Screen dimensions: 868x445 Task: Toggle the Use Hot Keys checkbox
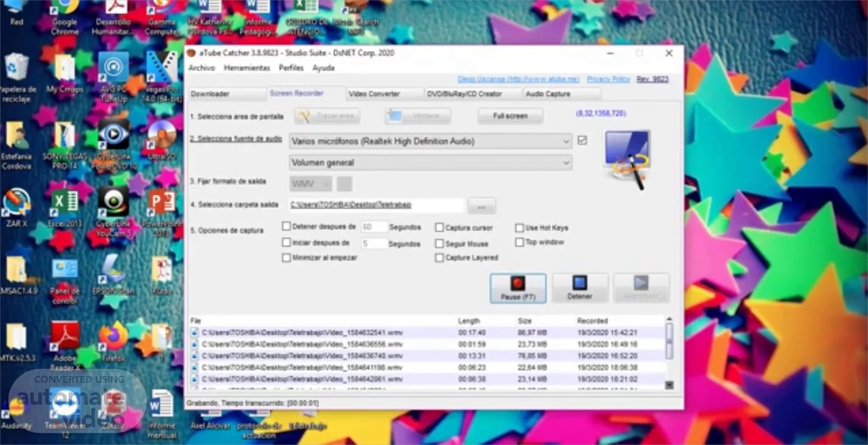point(519,227)
